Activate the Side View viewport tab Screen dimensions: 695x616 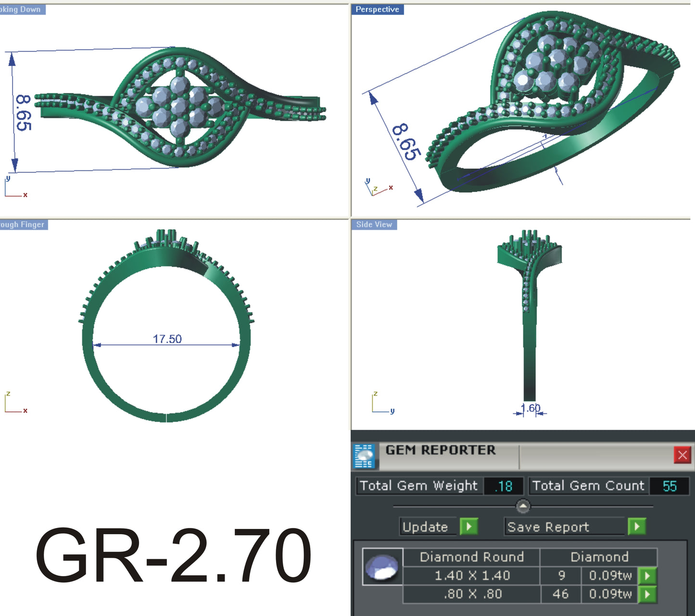[374, 224]
